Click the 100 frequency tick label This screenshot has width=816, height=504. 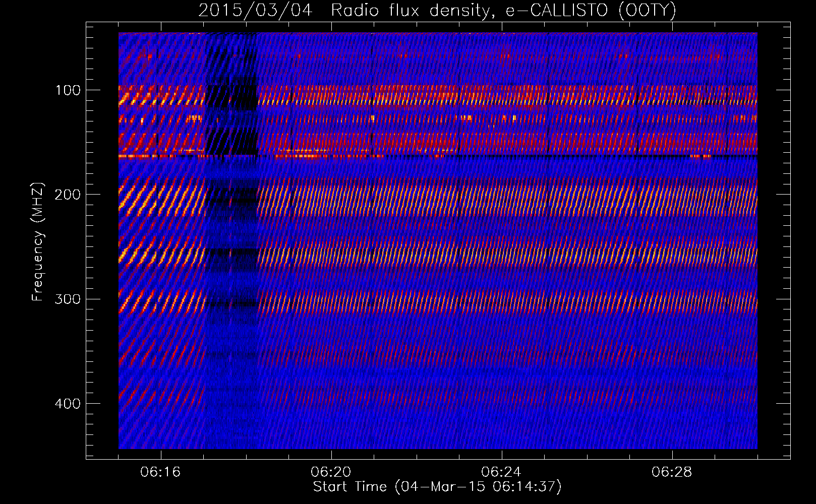[68, 91]
